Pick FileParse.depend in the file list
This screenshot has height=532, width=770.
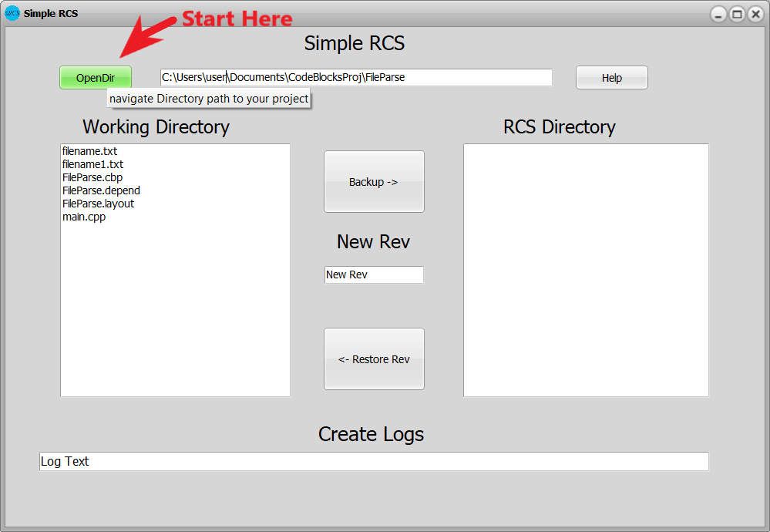click(101, 191)
